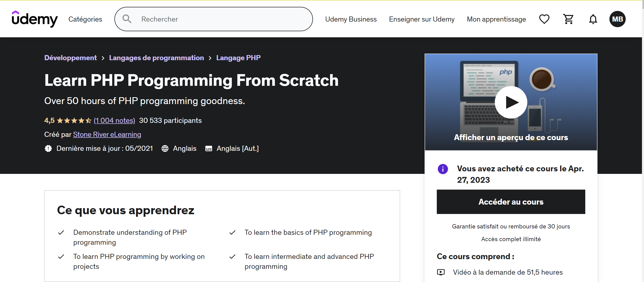Click the last updated alert icon
The height and width of the screenshot is (282, 644).
tap(48, 148)
